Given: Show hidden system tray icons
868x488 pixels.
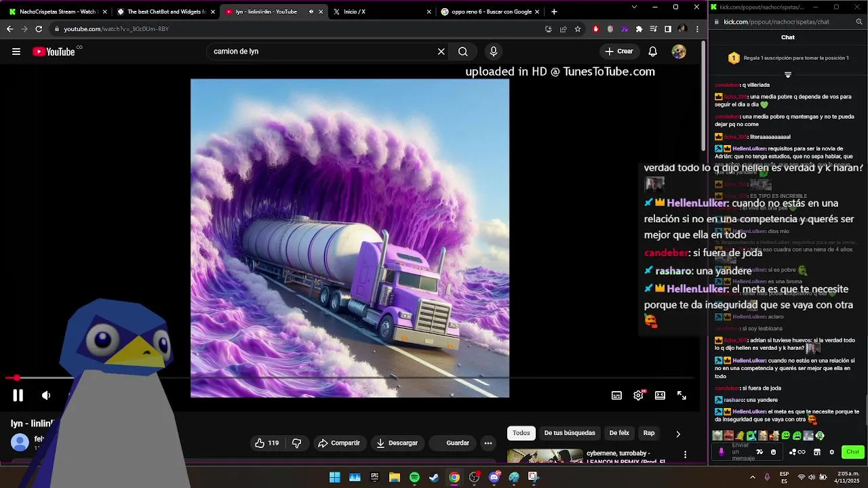Looking at the screenshot, I should coord(752,478).
